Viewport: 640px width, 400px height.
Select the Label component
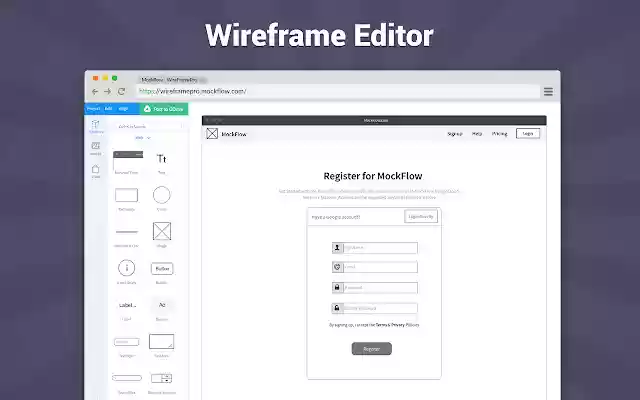[127, 309]
